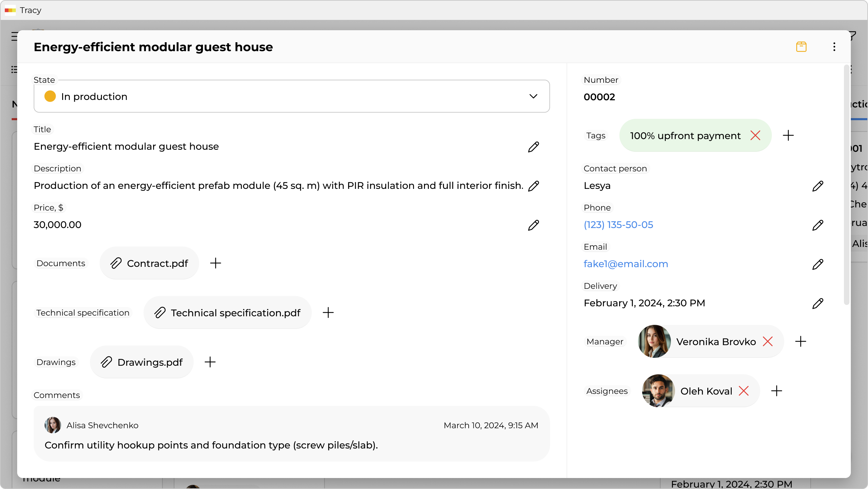Click the fake1@email.com email link
The width and height of the screenshot is (868, 489).
626,264
